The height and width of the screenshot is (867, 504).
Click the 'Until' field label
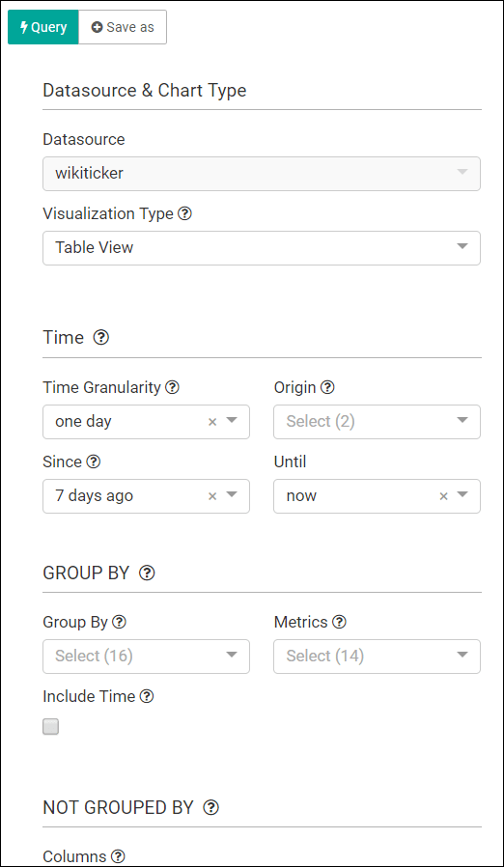(x=290, y=461)
